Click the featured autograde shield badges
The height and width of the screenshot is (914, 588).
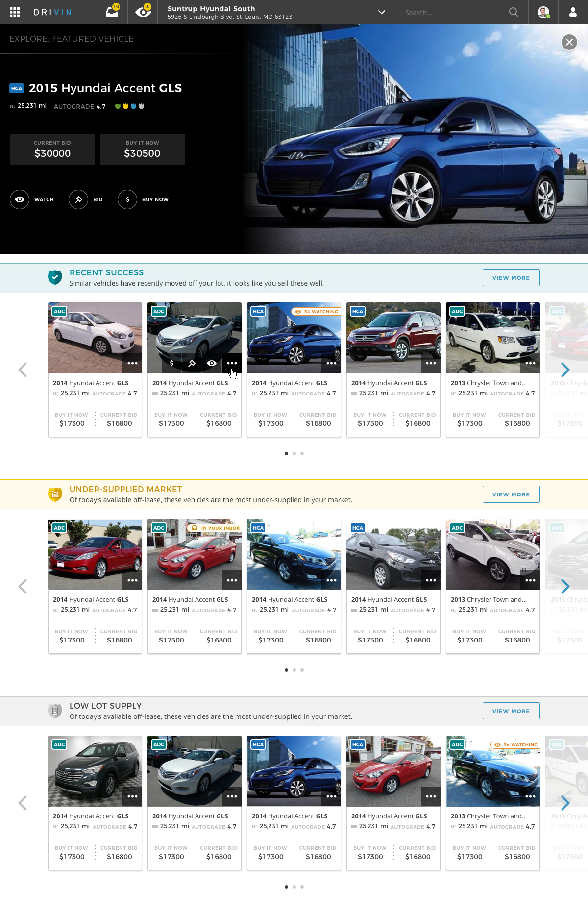[129, 106]
